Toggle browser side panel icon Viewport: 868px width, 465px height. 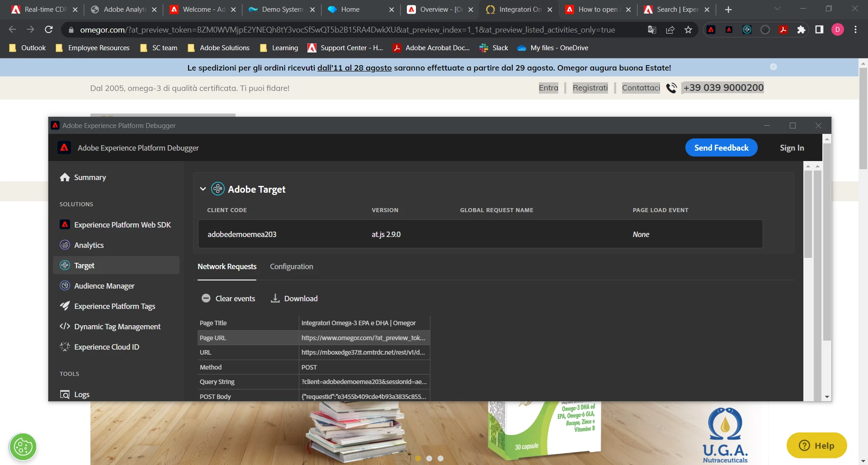[x=819, y=29]
